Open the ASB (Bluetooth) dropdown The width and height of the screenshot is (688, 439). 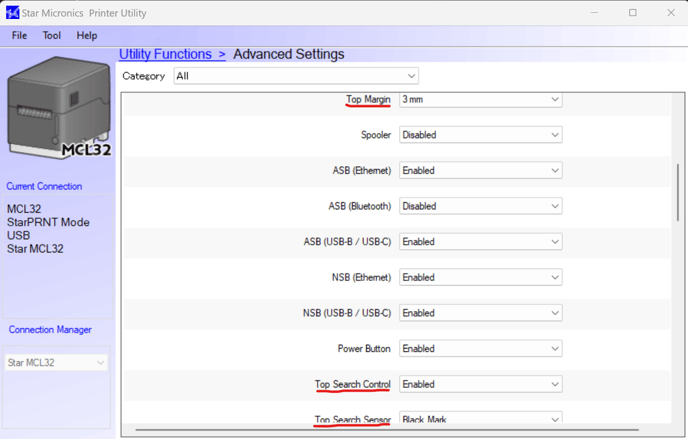click(480, 206)
